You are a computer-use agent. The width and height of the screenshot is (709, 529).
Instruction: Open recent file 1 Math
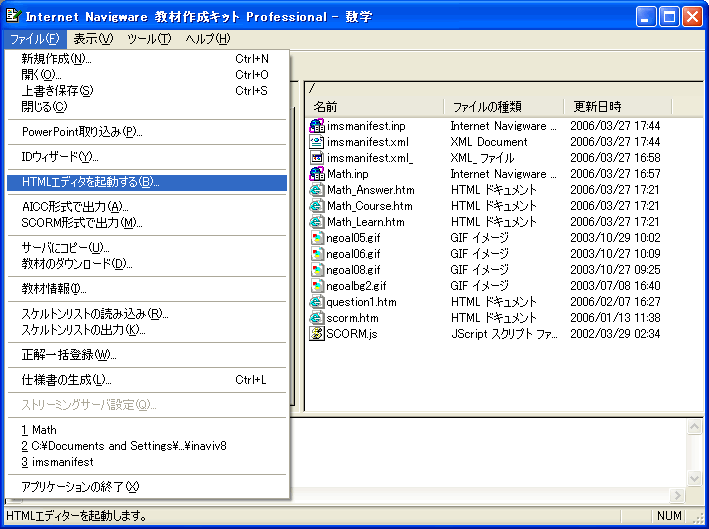pyautogui.click(x=147, y=430)
